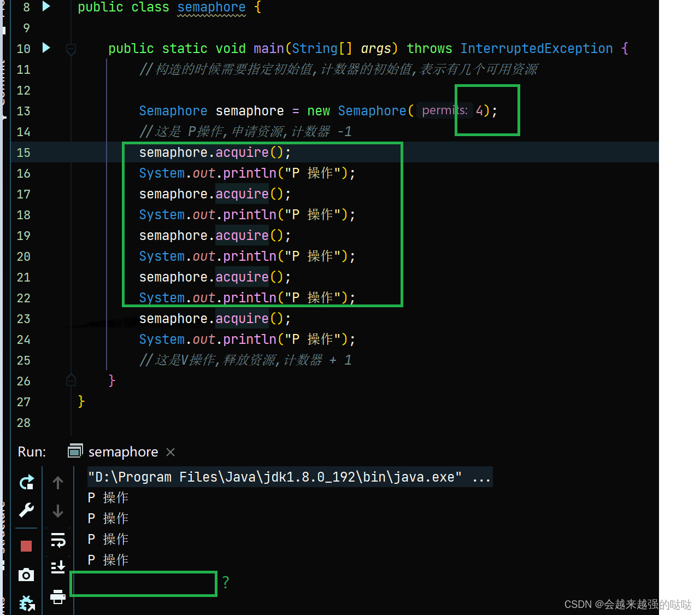Place cursor on semaphore.acquire() at line 23
Image resolution: width=700 pixels, height=615 pixels.
click(x=215, y=319)
